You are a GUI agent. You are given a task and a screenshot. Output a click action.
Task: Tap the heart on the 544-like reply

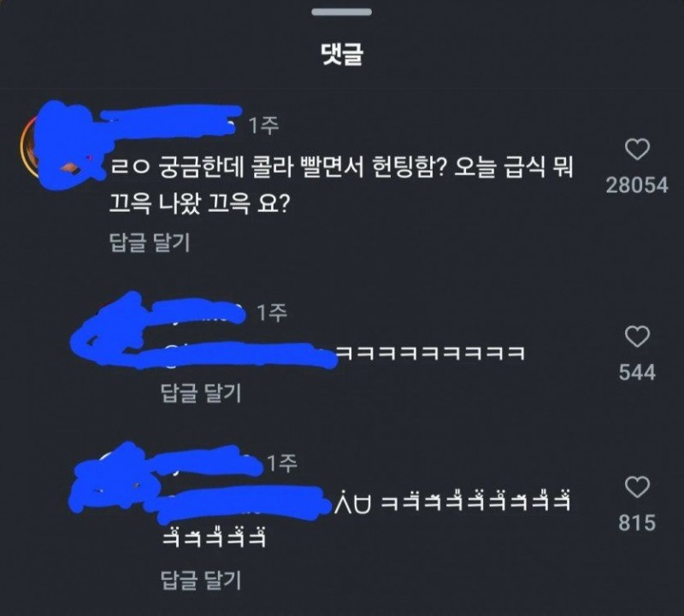637,337
